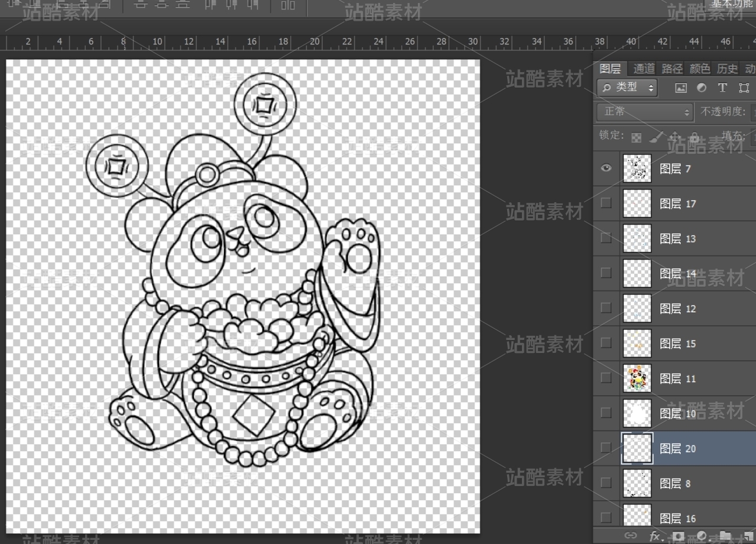The width and height of the screenshot is (756, 544).
Task: Switch to the 颜色 tab
Action: (700, 69)
